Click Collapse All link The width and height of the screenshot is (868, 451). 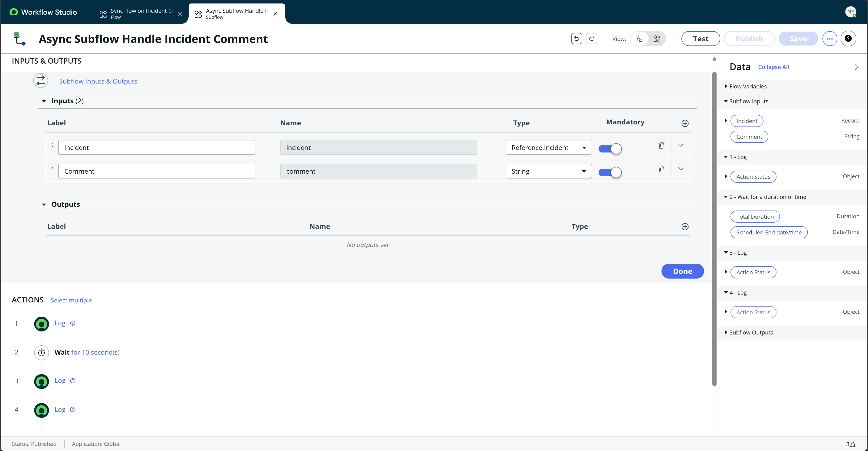(773, 67)
